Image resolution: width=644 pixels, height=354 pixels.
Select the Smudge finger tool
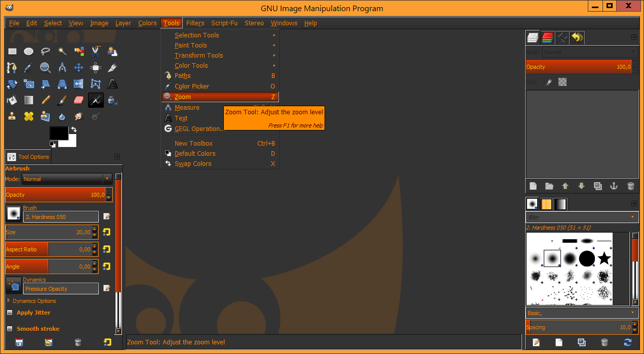click(x=79, y=116)
